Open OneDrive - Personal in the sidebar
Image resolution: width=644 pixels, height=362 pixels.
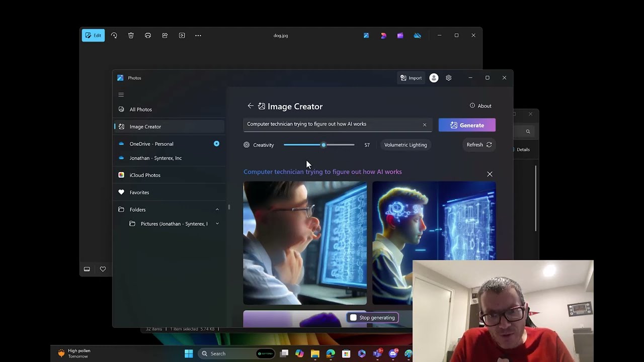pyautogui.click(x=169, y=144)
